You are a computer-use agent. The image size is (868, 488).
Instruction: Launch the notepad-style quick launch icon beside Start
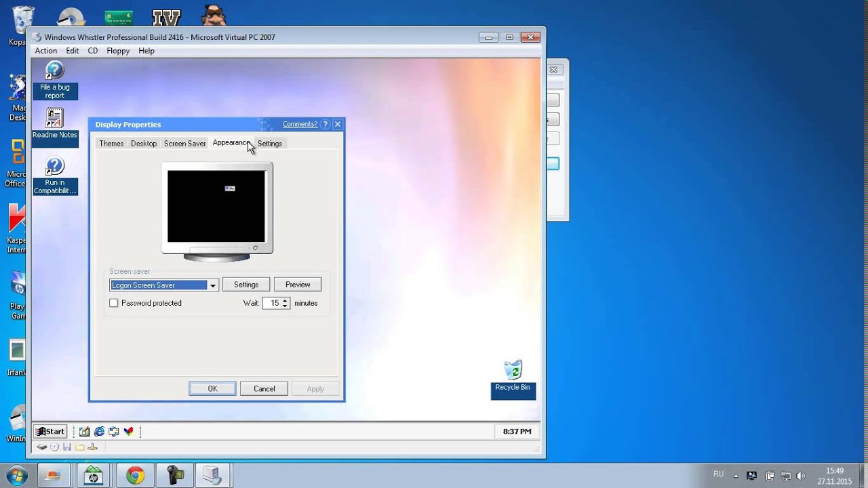tap(84, 431)
